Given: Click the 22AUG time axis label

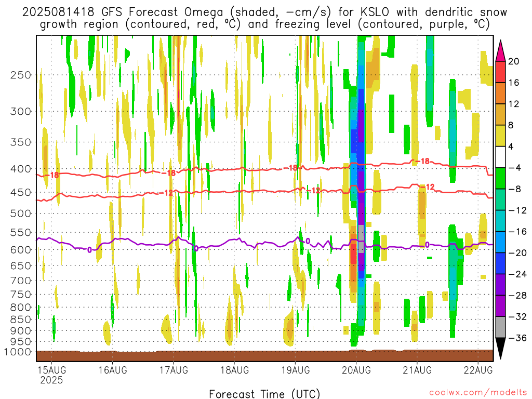Looking at the screenshot, I should pyautogui.click(x=478, y=370).
